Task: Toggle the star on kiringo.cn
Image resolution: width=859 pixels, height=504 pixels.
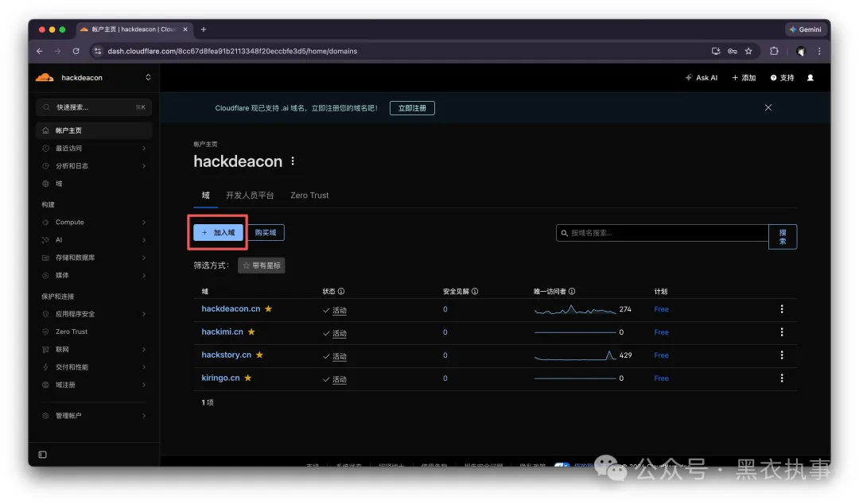Action: 248,378
